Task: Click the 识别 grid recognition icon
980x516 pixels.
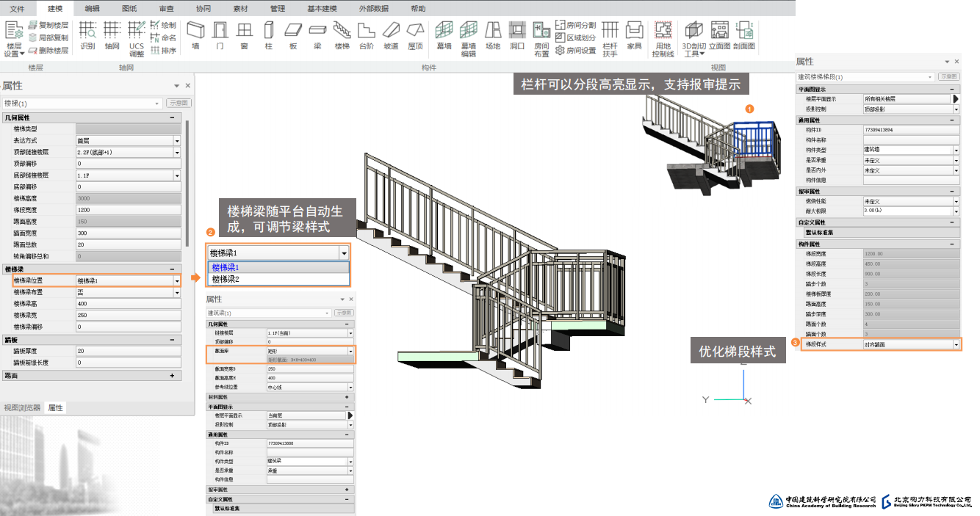Action: (x=88, y=34)
